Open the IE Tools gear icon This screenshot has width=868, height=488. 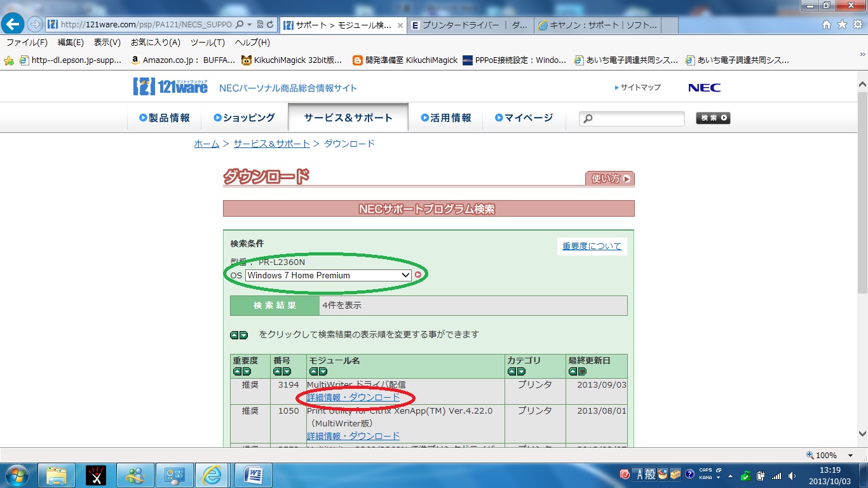[857, 25]
